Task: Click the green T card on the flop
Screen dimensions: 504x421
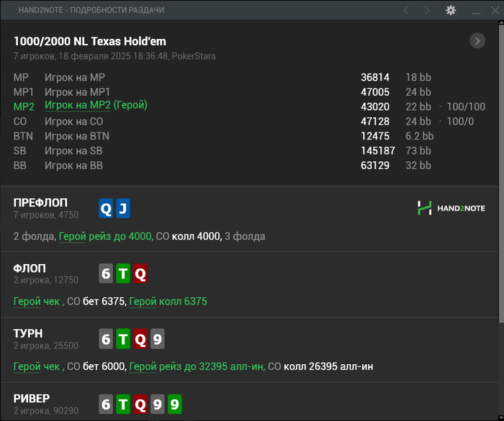Action: tap(123, 273)
